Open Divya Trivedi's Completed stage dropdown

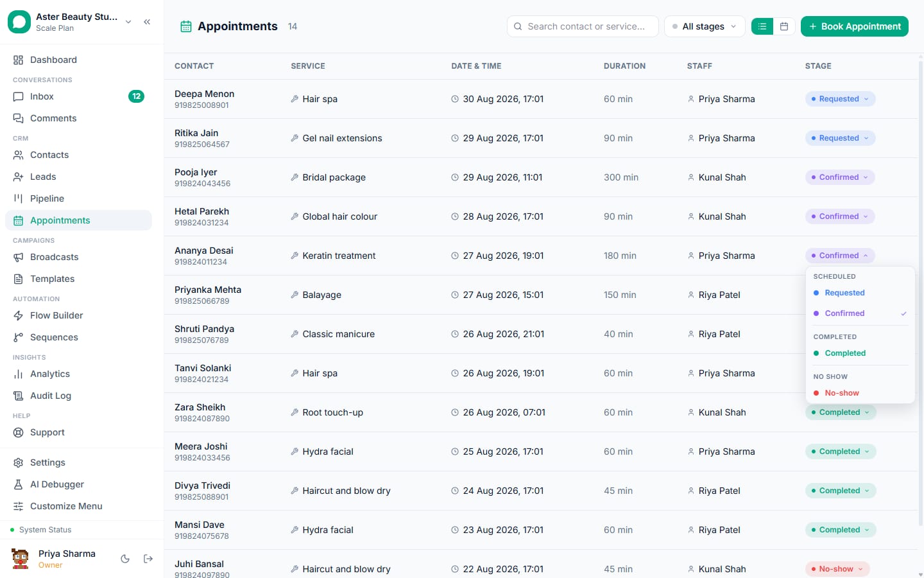841,491
